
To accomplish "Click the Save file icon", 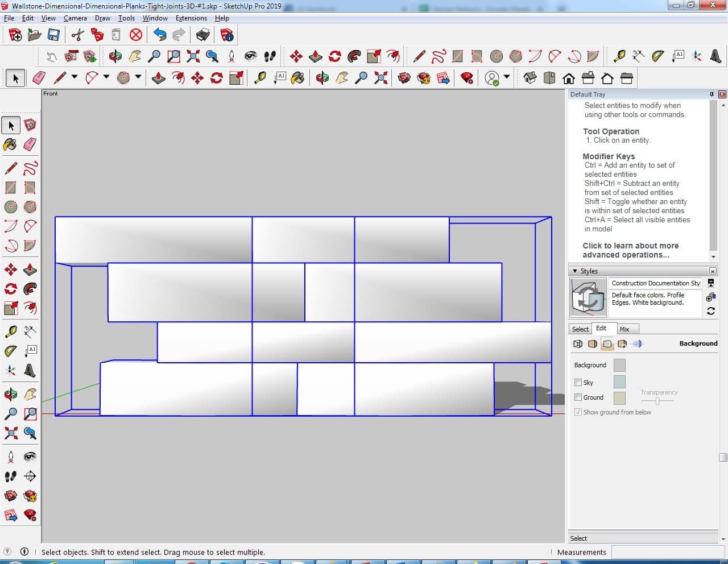I will 53,35.
